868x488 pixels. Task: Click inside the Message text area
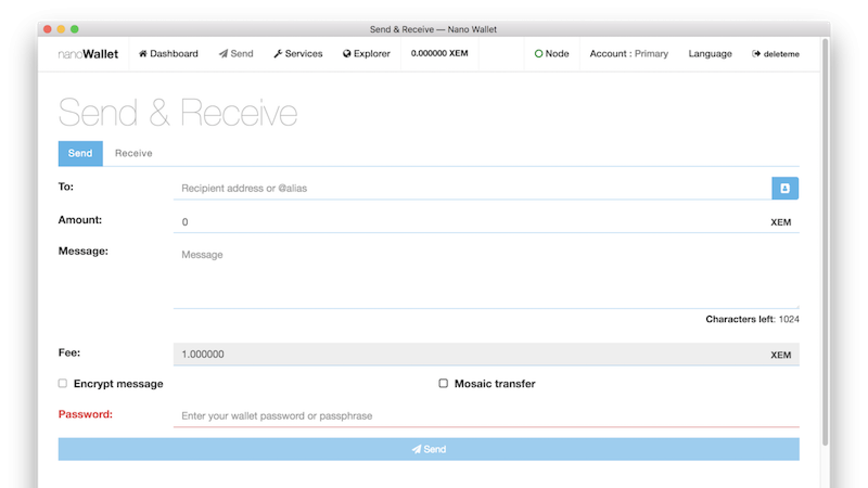pos(486,276)
